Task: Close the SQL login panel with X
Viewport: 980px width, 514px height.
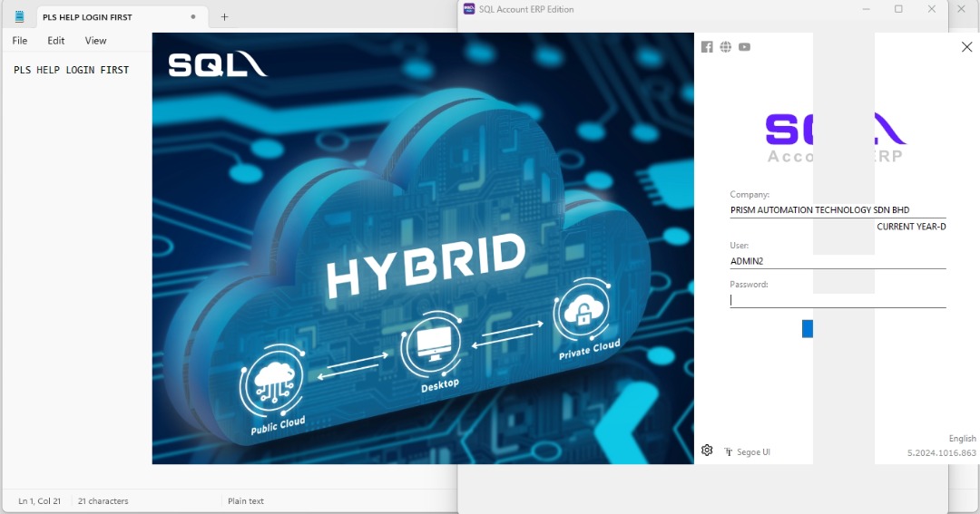Action: (x=966, y=47)
